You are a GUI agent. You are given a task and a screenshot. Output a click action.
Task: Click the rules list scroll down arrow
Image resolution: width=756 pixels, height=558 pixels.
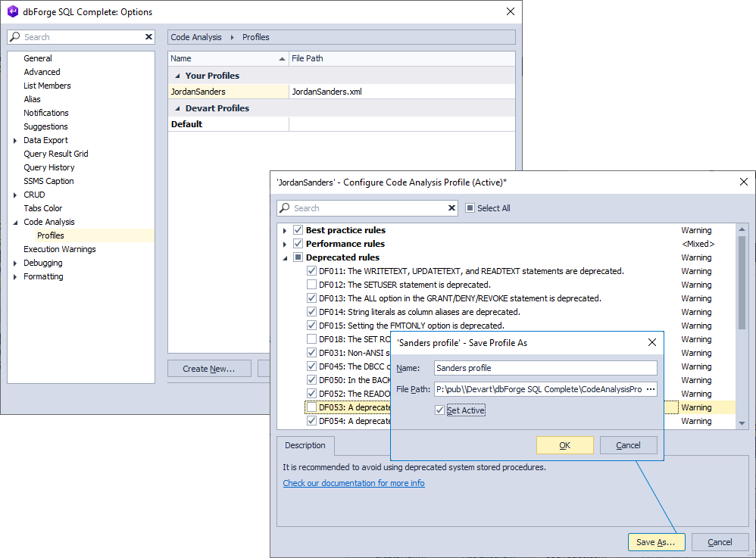point(742,423)
